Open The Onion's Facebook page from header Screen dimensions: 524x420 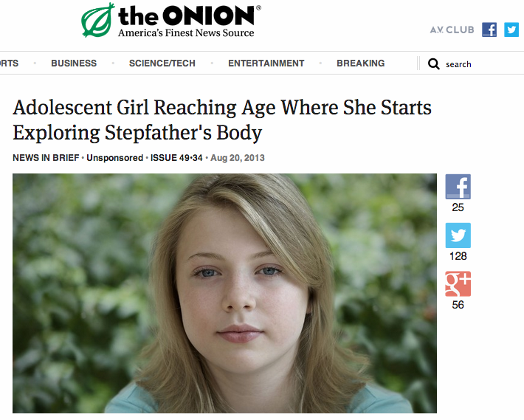pyautogui.click(x=489, y=30)
